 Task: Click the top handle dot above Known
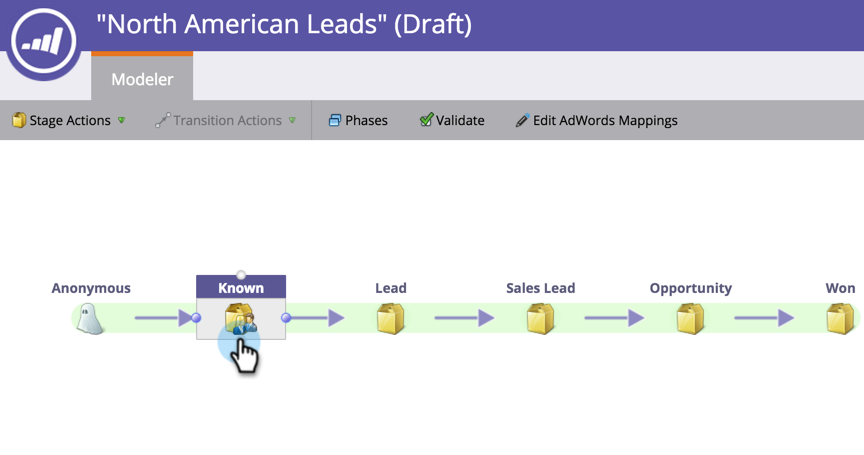point(241,275)
